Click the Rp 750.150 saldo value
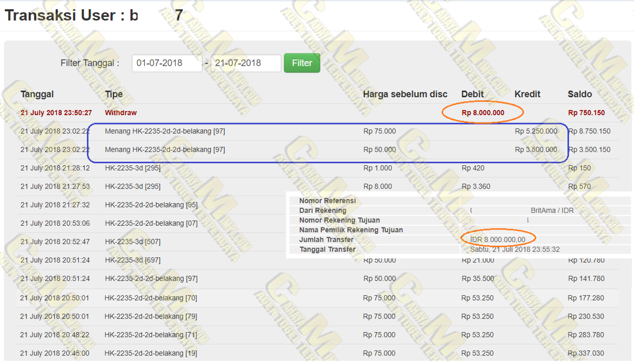Screen dimensions: 634x364 point(586,113)
